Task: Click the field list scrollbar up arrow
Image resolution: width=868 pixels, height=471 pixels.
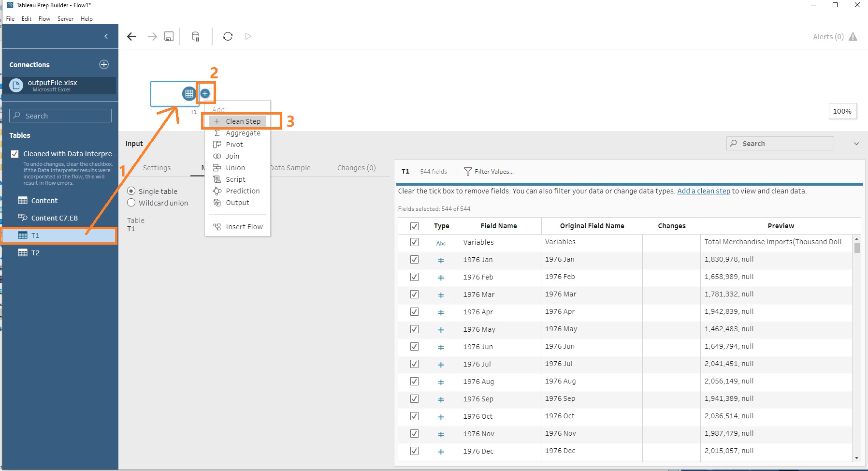Action: tap(857, 239)
